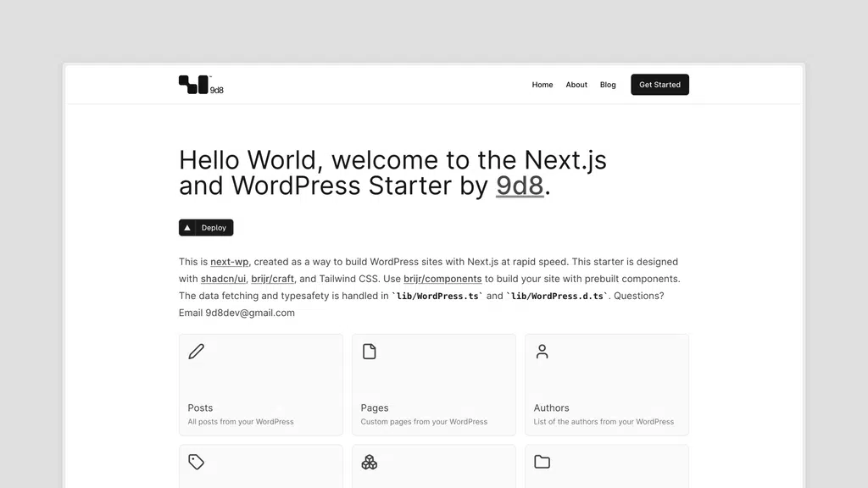This screenshot has width=868, height=488.
Task: Open the Pages card title
Action: pyautogui.click(x=374, y=408)
